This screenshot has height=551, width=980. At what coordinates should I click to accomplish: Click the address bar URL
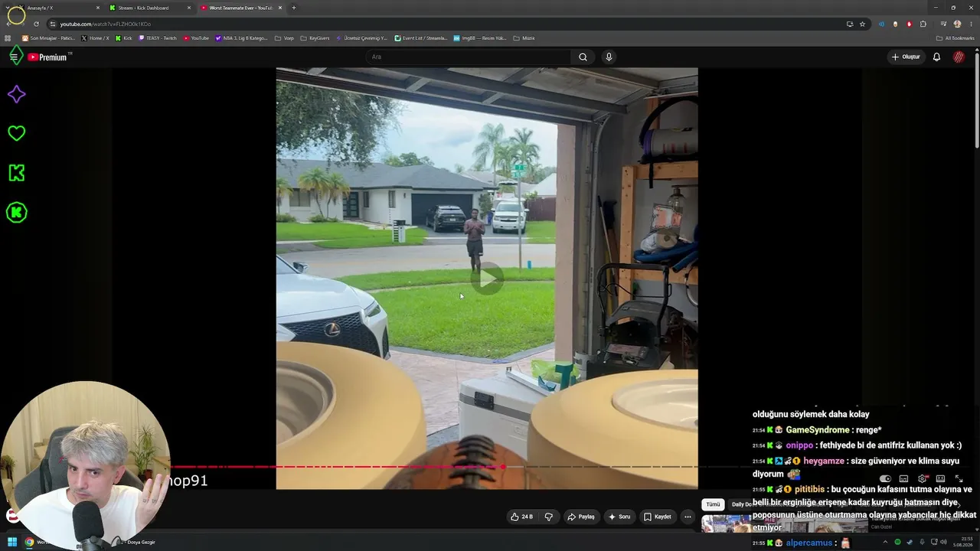[105, 24]
